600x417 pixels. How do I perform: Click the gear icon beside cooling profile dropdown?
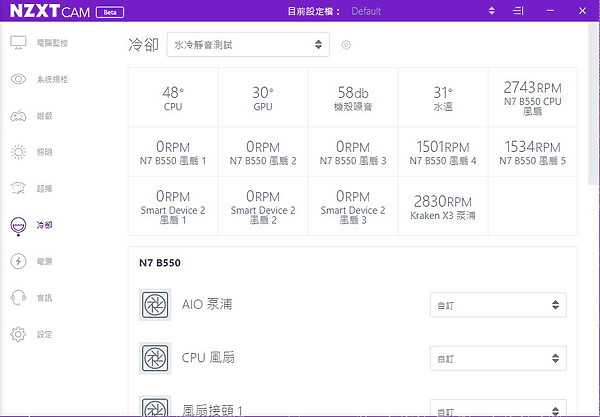(346, 45)
